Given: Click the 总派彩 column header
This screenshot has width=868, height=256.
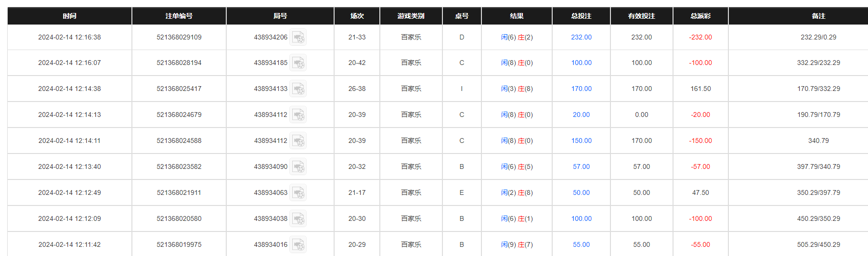Looking at the screenshot, I should point(700,16).
